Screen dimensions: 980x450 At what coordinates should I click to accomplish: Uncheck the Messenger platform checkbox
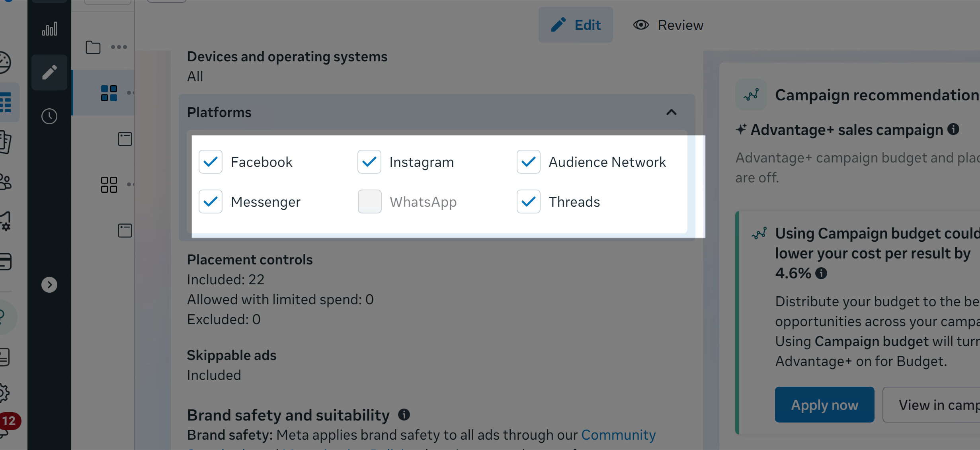click(211, 202)
